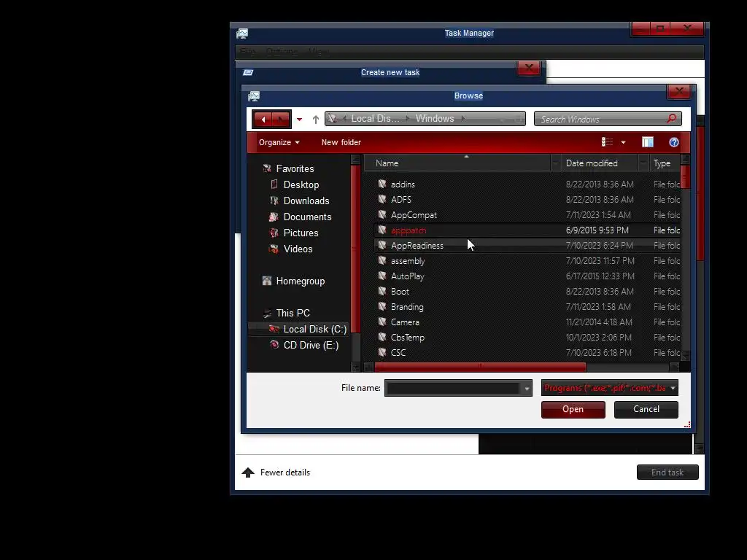
Task: Click the addins folder icon
Action: [382, 184]
